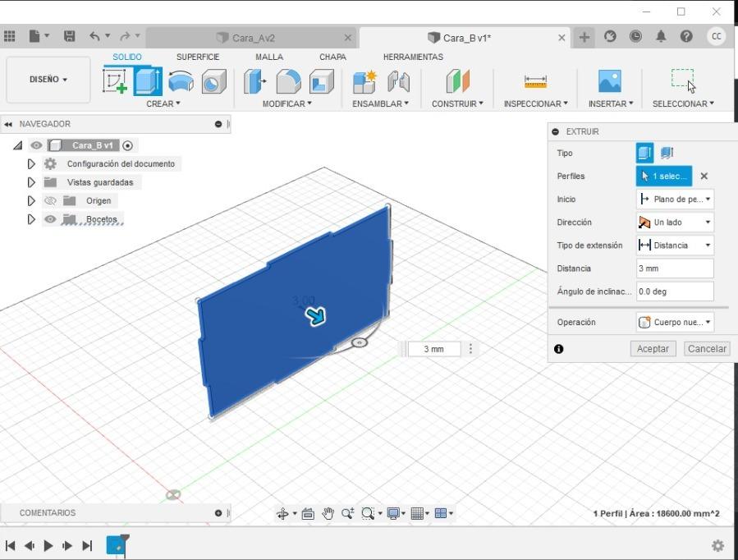The image size is (738, 560).
Task: Click the Distancia 3 mm field
Action: tap(675, 269)
